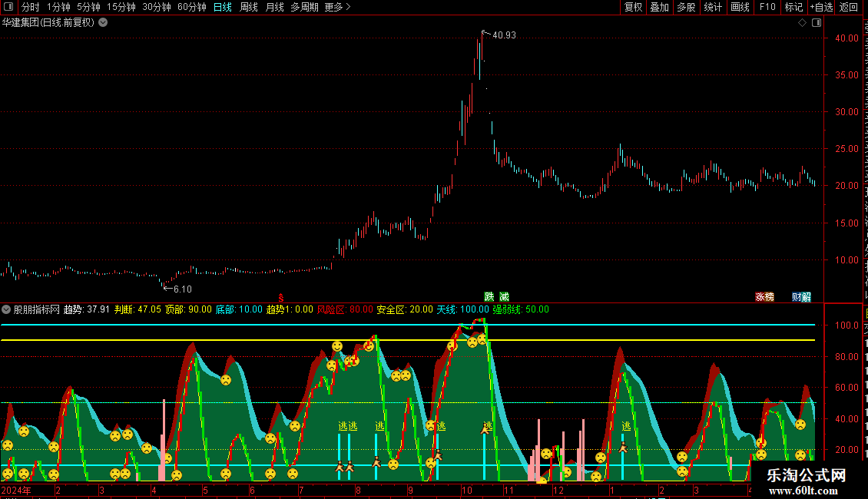
Task: Click the green 减 info marker
Action: (x=504, y=297)
